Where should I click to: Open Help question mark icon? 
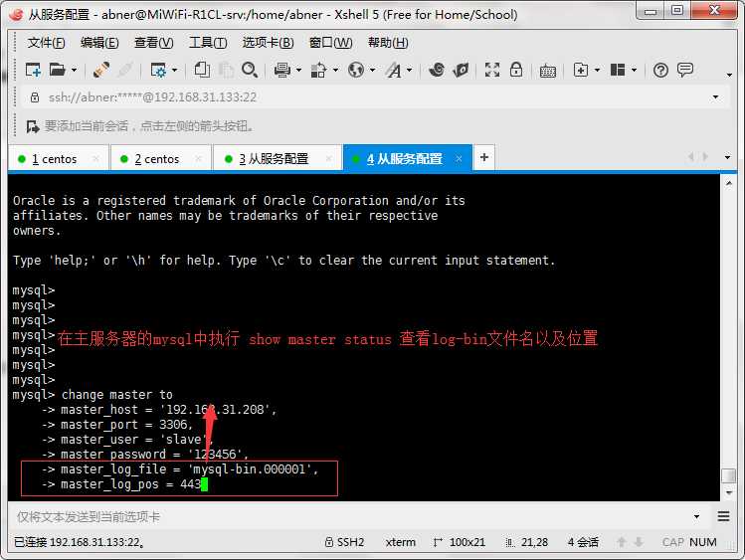tap(660, 71)
